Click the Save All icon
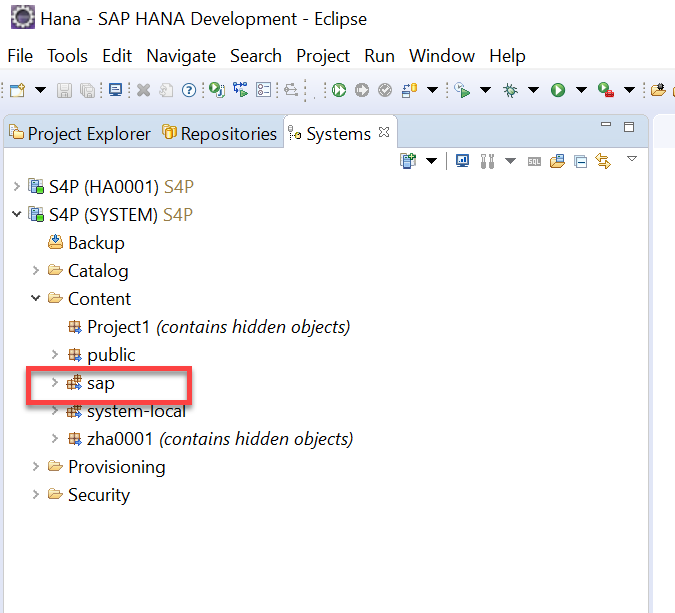The height and width of the screenshot is (613, 675). tap(88, 90)
